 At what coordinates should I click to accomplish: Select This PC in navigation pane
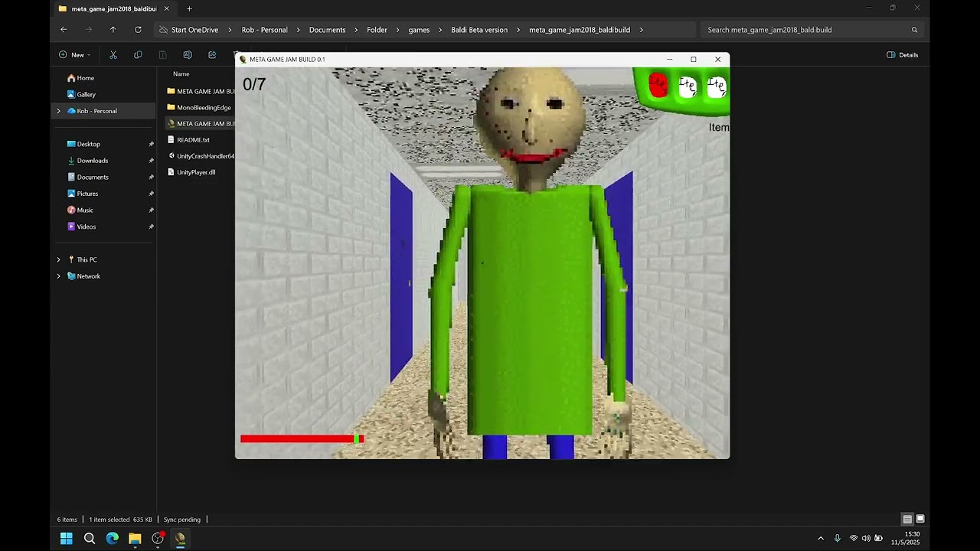pos(82,259)
